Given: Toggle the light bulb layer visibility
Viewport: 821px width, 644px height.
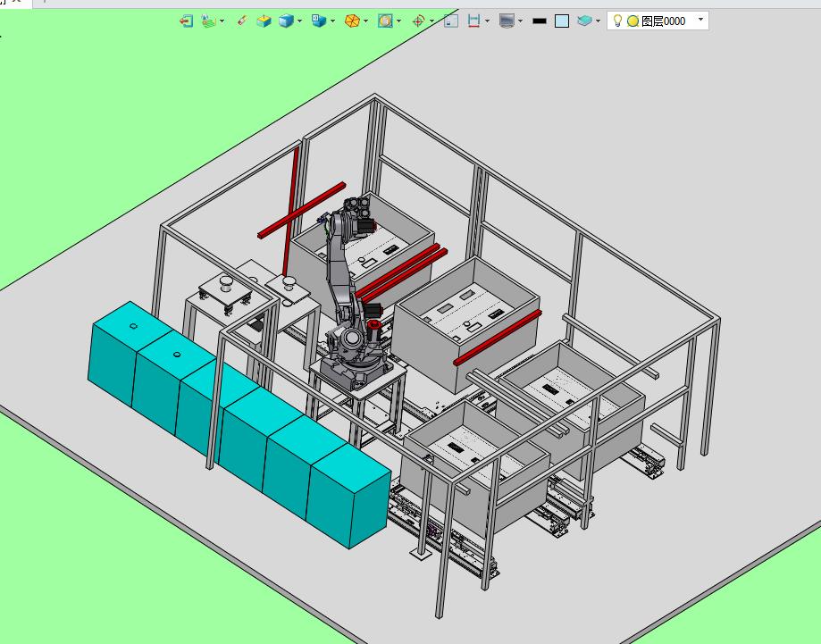Looking at the screenshot, I should [618, 21].
